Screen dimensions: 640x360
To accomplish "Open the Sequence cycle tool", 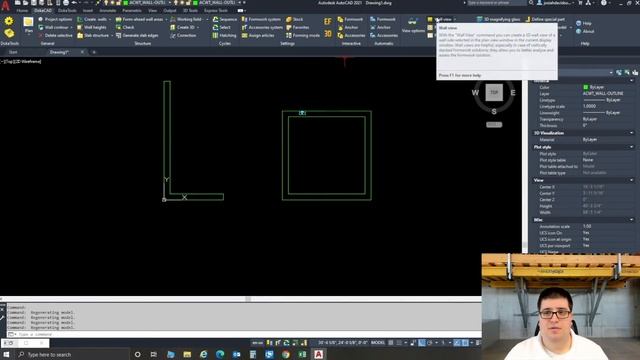I will [x=224, y=19].
